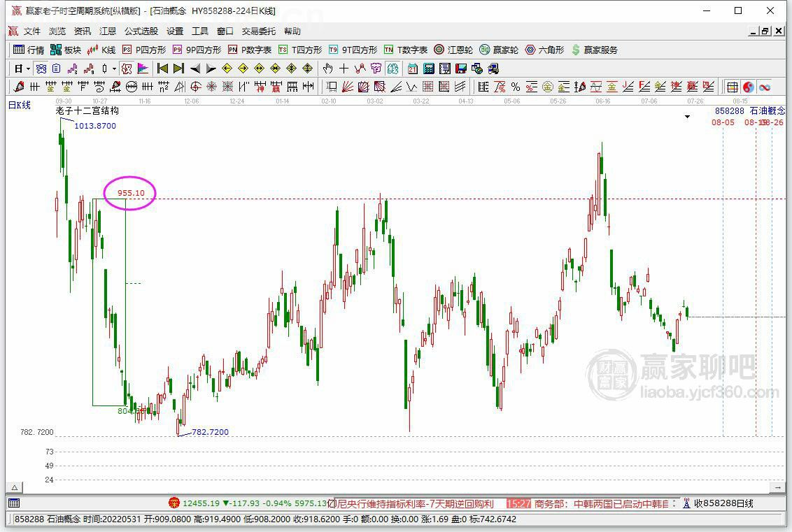Open the 浏览 menu
The height and width of the screenshot is (532, 792).
tap(57, 31)
